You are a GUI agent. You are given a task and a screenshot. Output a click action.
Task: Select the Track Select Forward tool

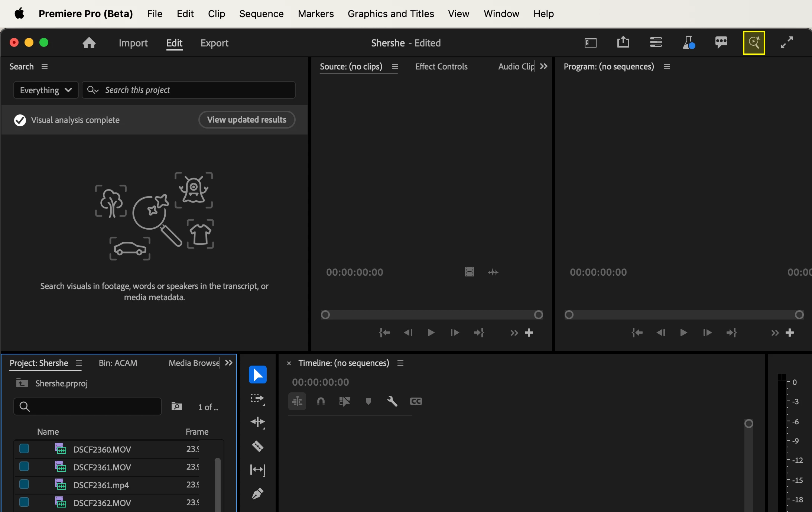258,399
